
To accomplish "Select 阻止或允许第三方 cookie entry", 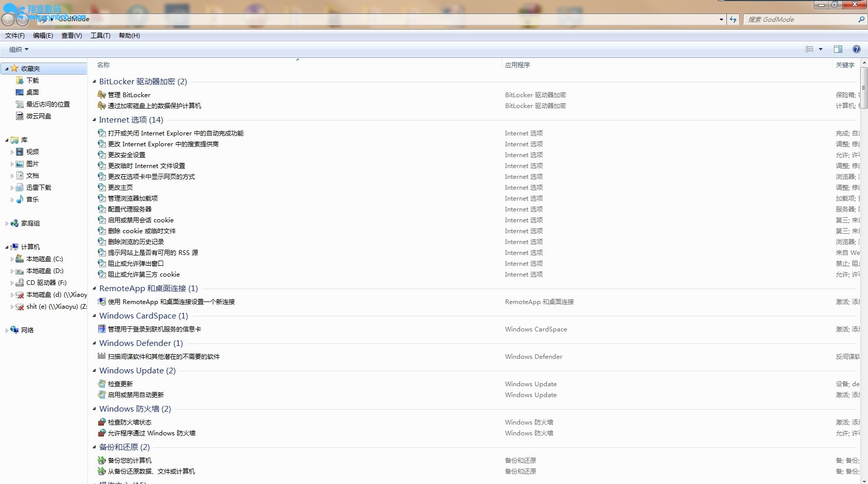I will 144,274.
